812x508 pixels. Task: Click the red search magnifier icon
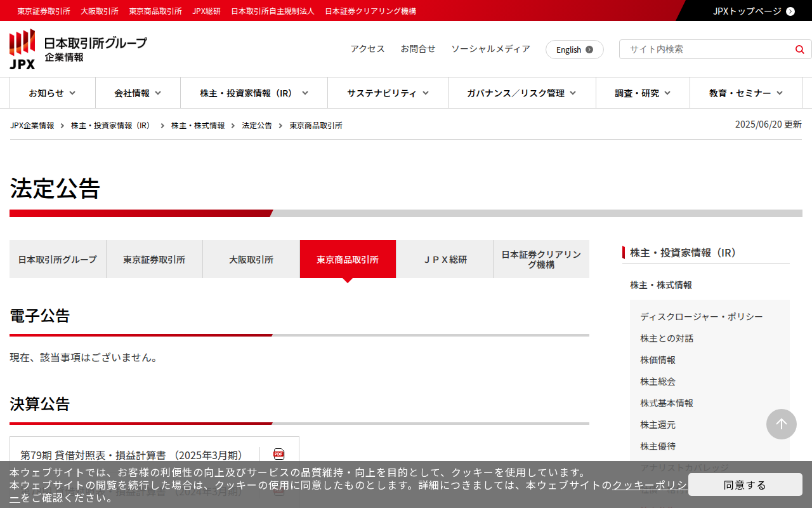click(x=799, y=50)
